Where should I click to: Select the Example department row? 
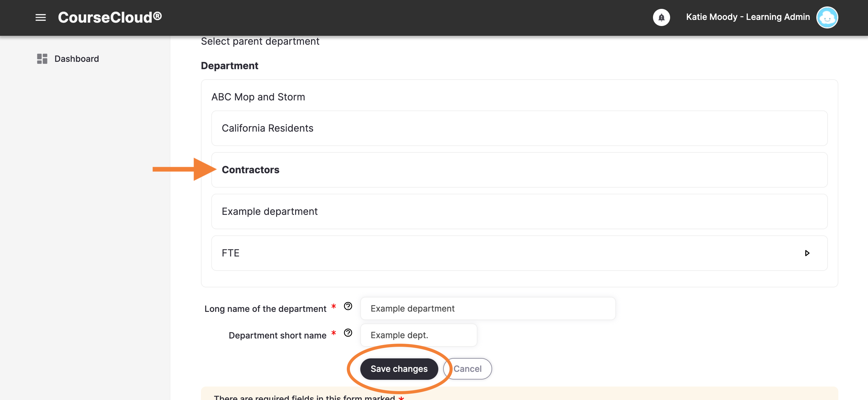(519, 211)
